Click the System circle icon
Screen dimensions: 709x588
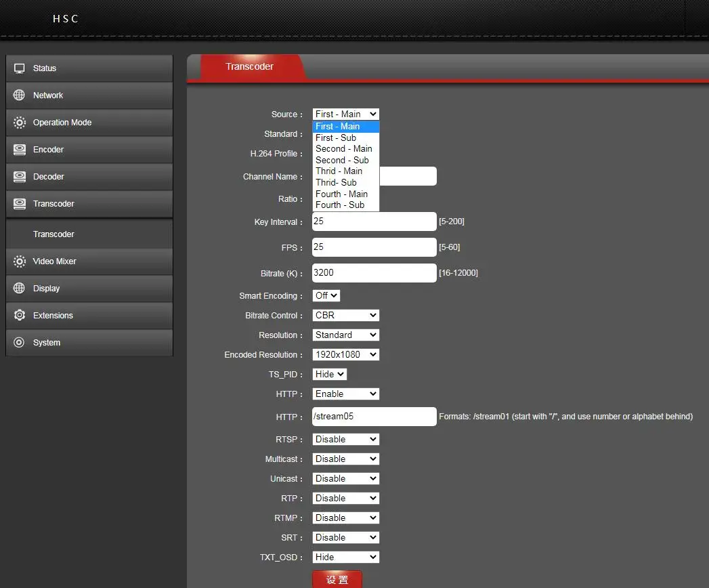[x=19, y=342]
